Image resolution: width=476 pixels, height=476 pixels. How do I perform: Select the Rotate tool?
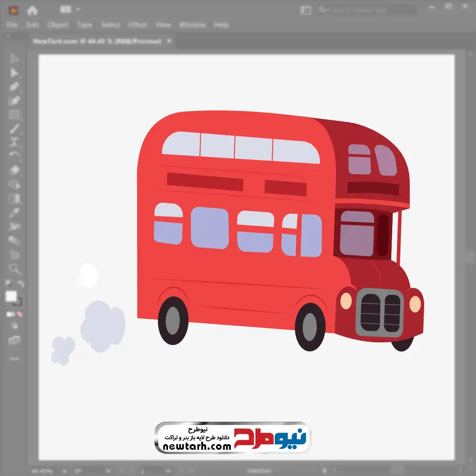click(14, 156)
